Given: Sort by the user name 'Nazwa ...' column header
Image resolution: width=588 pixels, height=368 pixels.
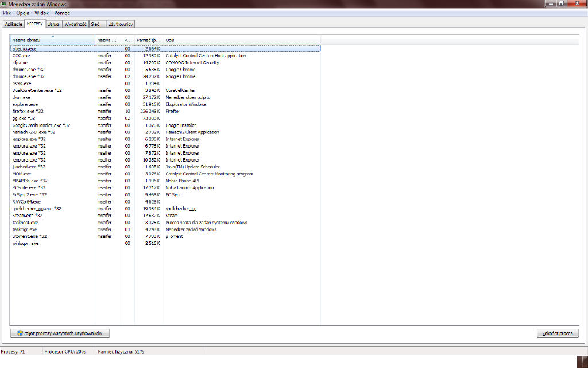Looking at the screenshot, I should [108, 40].
